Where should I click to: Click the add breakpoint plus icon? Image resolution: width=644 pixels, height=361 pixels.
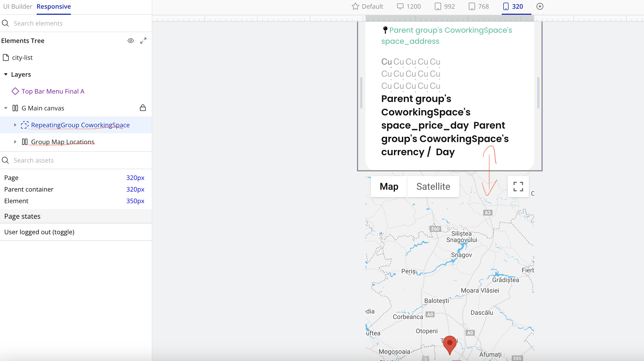pyautogui.click(x=540, y=6)
